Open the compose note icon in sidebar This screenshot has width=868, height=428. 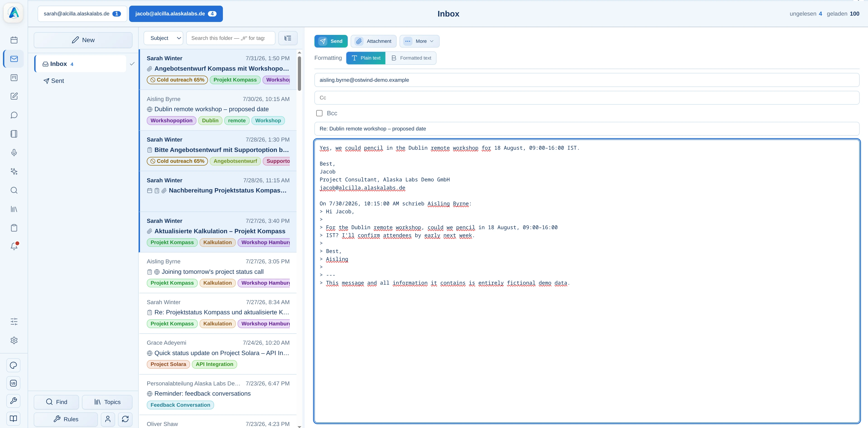tap(14, 96)
